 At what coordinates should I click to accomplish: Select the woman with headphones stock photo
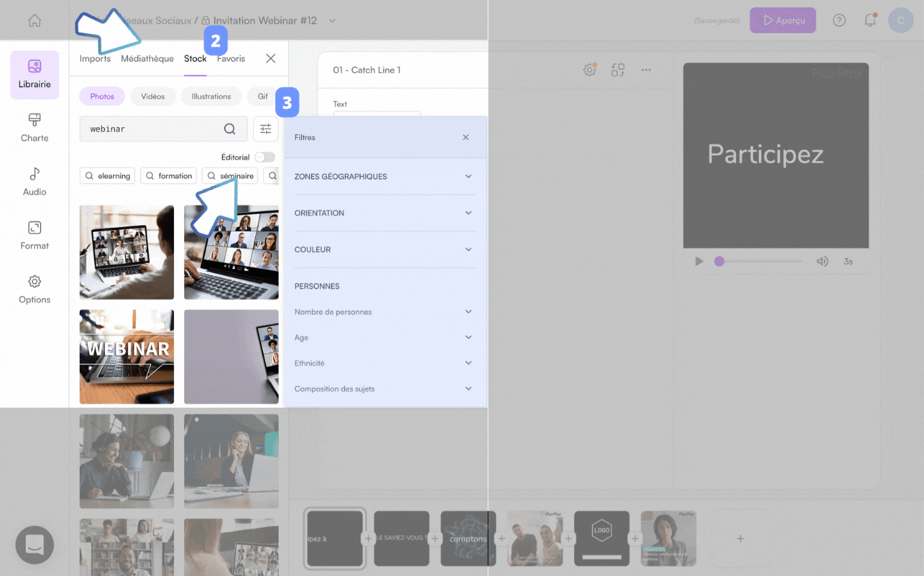[x=126, y=461]
